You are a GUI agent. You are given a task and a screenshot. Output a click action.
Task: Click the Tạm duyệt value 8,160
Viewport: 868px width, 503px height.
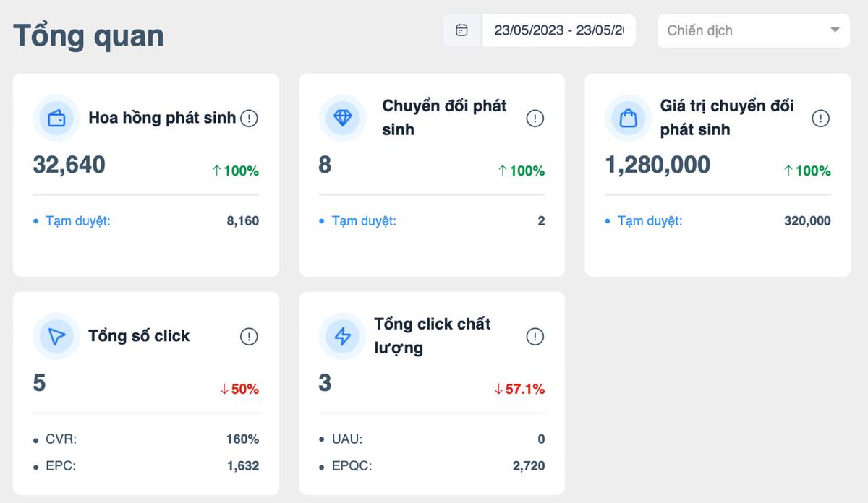tap(242, 221)
